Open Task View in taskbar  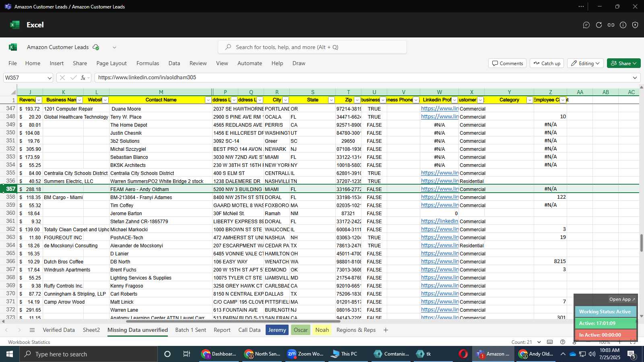click(187, 354)
